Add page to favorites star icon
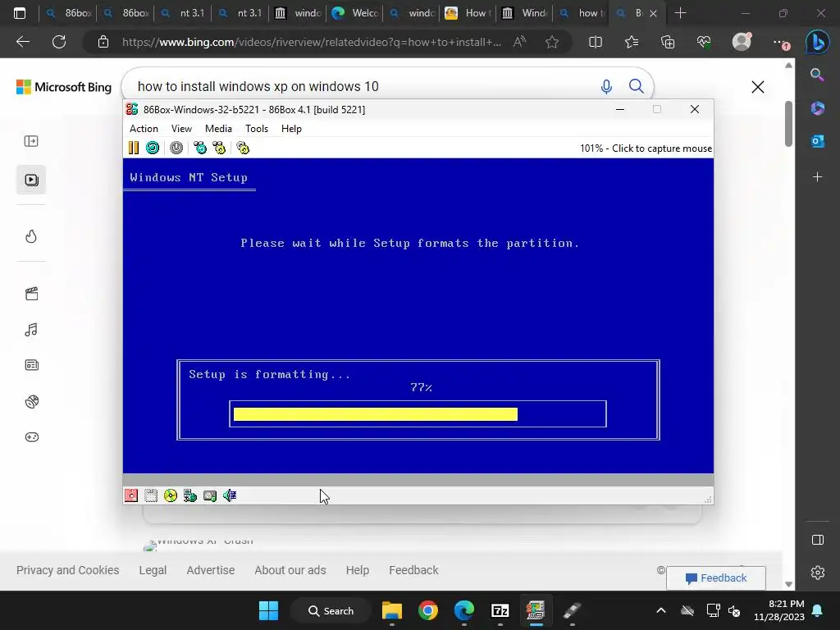This screenshot has width=840, height=630. tap(552, 42)
